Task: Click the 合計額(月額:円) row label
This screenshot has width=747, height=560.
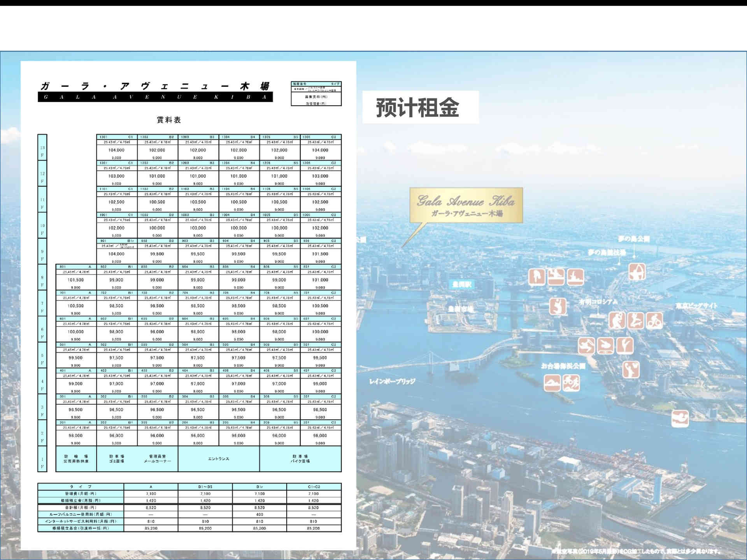Action: coord(81,507)
